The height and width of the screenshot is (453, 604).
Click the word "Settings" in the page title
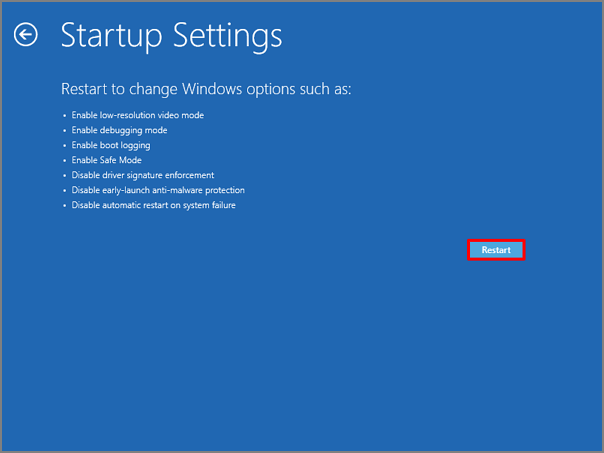(x=230, y=36)
